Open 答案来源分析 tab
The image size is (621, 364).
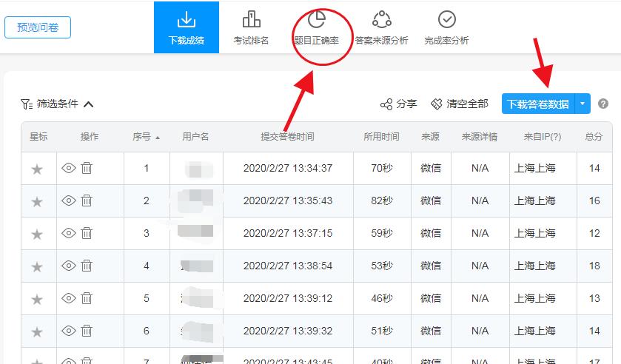(381, 27)
